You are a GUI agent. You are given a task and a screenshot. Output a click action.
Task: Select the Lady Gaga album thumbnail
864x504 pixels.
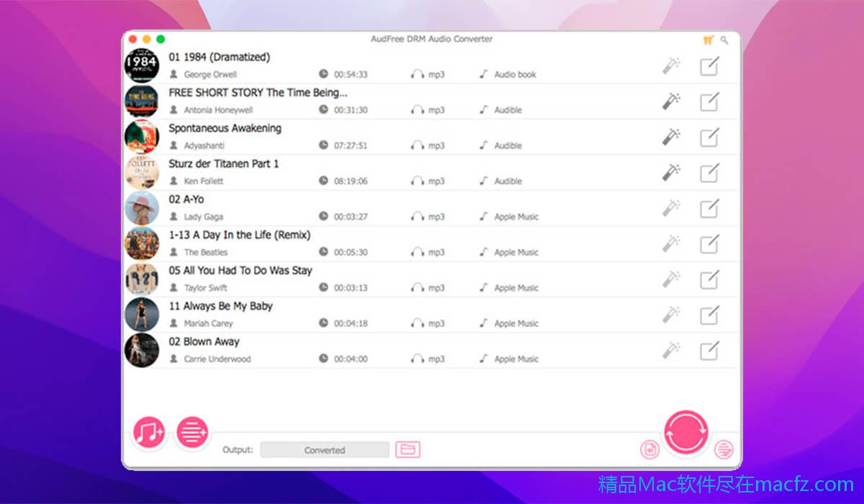pos(141,208)
